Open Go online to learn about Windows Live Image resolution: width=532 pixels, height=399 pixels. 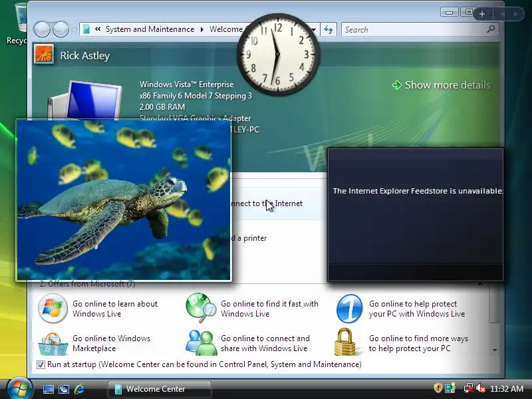click(115, 309)
